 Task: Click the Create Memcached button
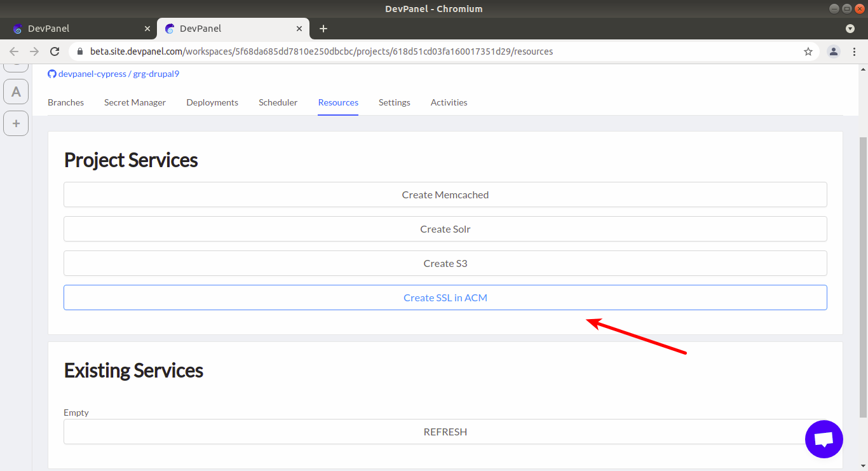[x=445, y=195]
